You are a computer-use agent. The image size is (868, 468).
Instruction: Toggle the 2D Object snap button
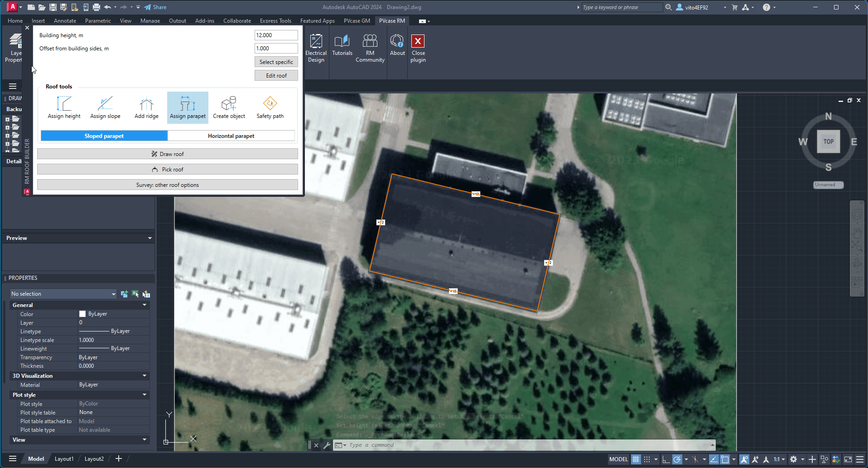coord(725,459)
